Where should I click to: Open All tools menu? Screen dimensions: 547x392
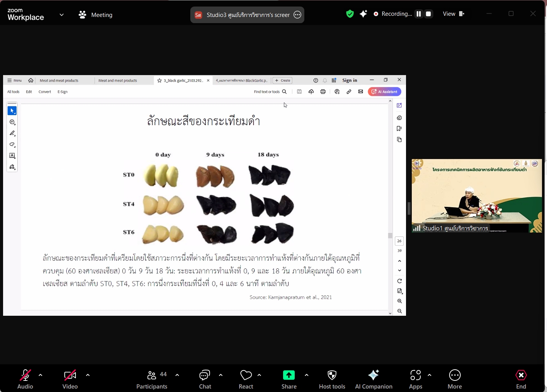coord(13,92)
